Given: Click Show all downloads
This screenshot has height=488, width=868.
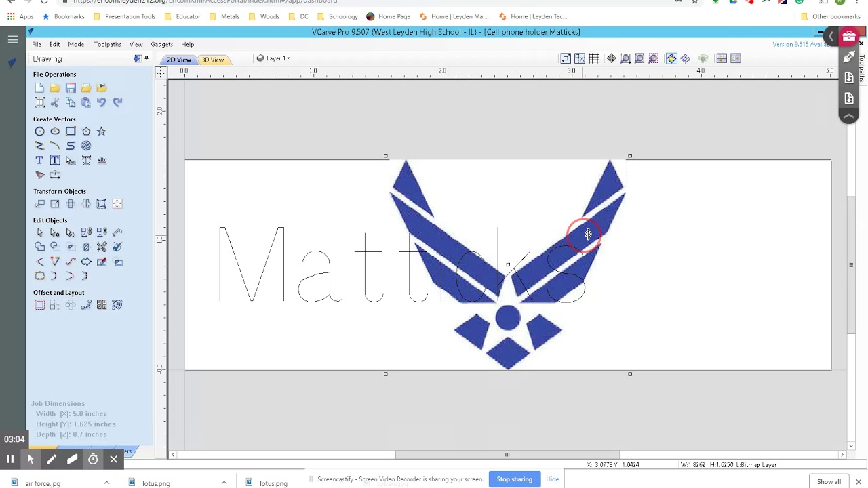Looking at the screenshot, I should pyautogui.click(x=829, y=482).
